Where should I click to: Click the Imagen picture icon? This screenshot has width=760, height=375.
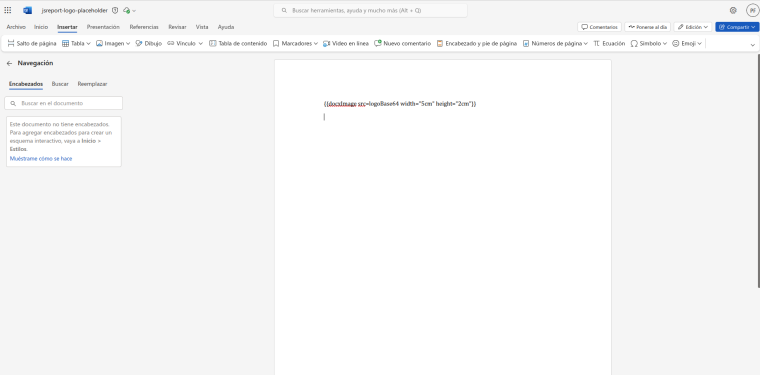[x=99, y=44]
